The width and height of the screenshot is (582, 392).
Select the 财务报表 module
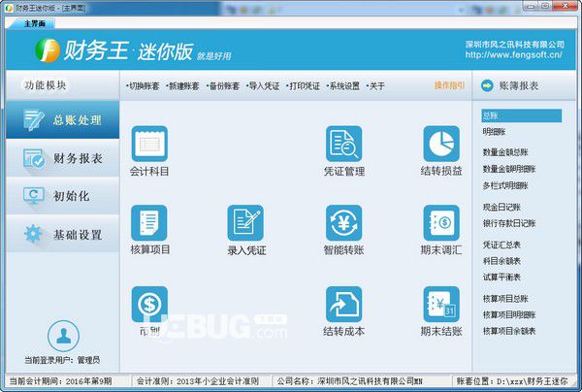pyautogui.click(x=62, y=158)
